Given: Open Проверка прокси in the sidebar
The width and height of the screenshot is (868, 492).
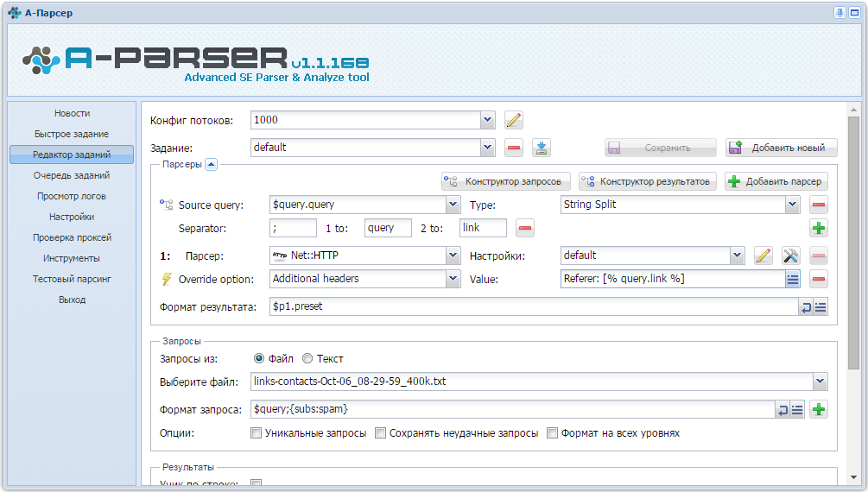Looking at the screenshot, I should (x=72, y=237).
